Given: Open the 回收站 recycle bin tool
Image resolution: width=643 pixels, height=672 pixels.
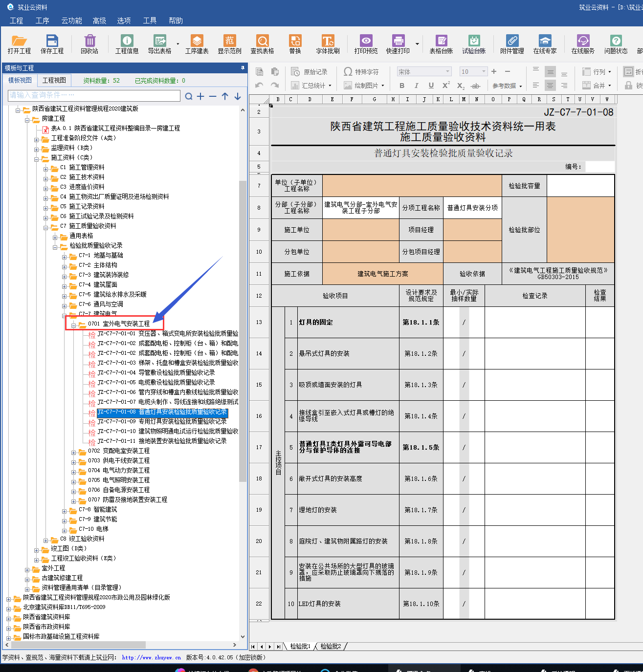Looking at the screenshot, I should point(89,44).
